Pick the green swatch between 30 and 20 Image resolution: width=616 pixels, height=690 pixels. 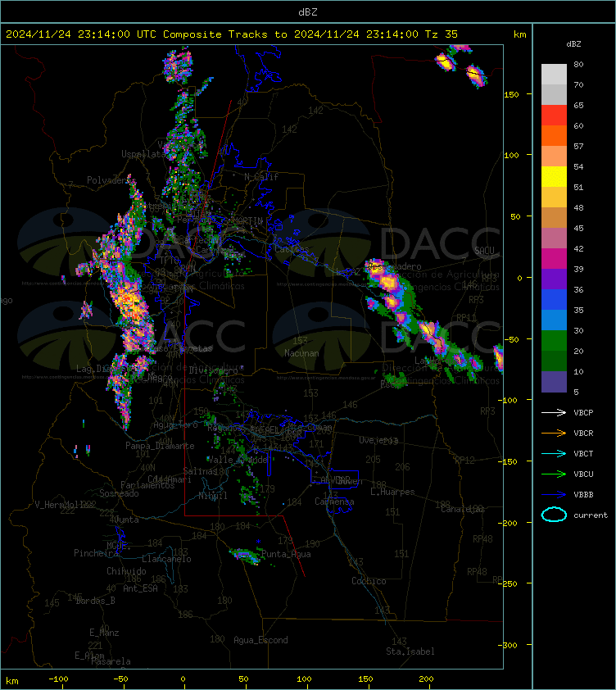554,340
